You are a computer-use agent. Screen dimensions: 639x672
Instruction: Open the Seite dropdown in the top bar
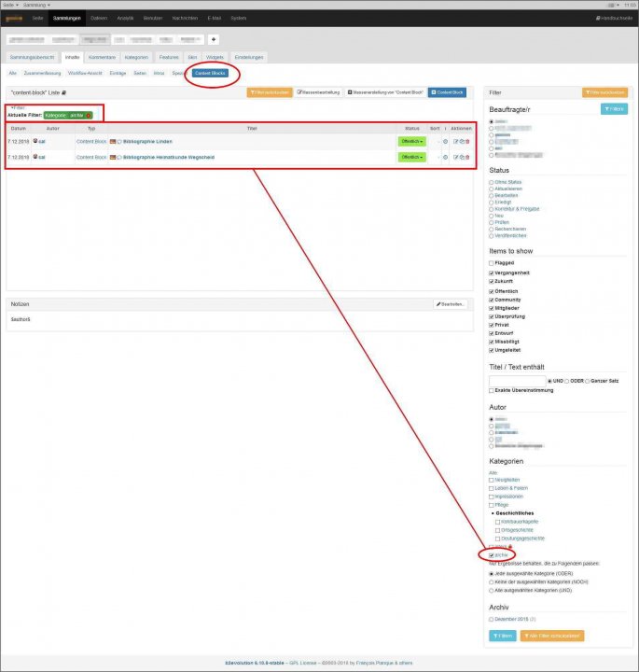[10, 5]
